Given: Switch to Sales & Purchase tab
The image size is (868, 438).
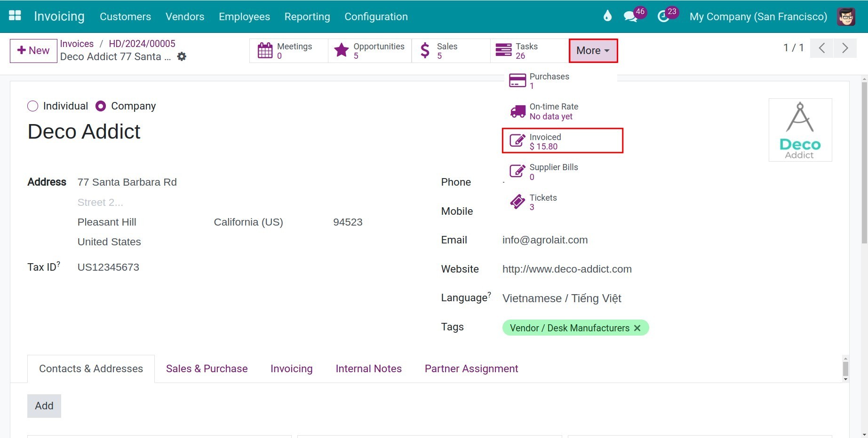Looking at the screenshot, I should 207,369.
